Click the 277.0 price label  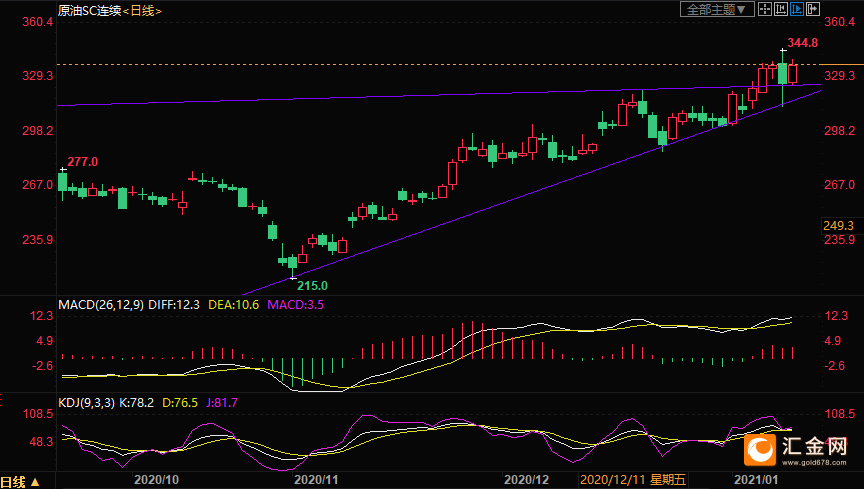click(x=83, y=162)
